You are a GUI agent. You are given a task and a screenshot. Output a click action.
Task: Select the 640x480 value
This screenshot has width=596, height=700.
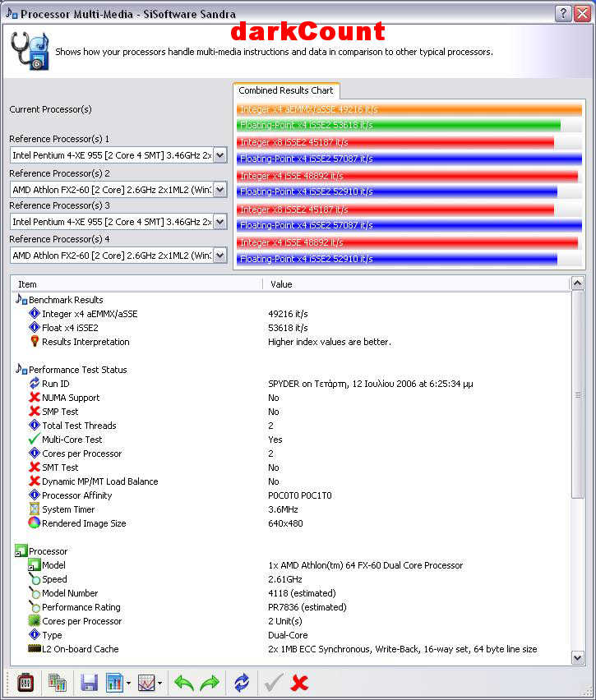[x=285, y=523]
